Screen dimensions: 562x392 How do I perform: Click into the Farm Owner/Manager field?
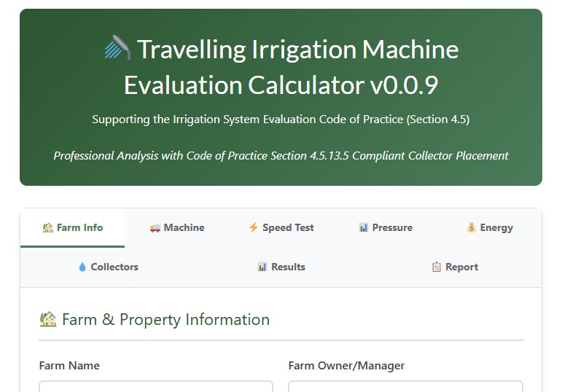405,386
